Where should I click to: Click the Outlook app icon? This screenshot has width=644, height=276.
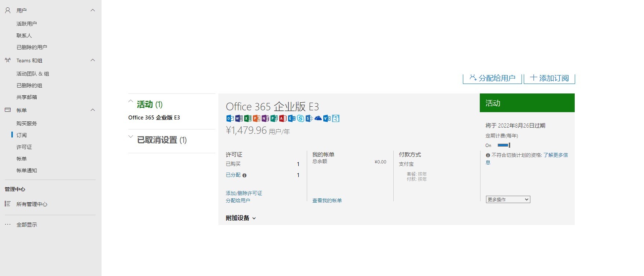click(x=230, y=118)
